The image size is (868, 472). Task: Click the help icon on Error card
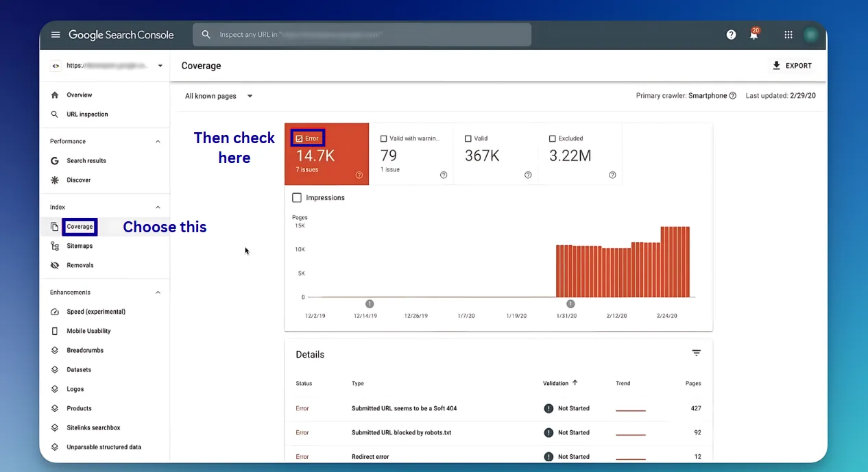(359, 175)
